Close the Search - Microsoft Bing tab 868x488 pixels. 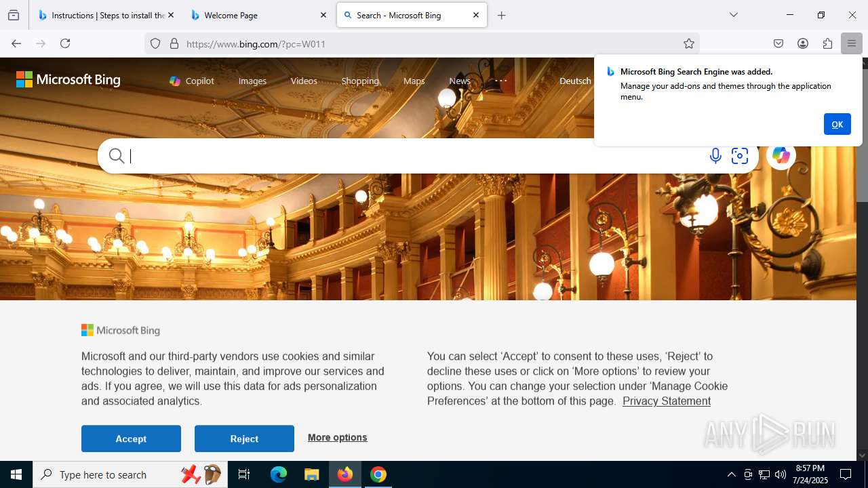click(x=476, y=15)
